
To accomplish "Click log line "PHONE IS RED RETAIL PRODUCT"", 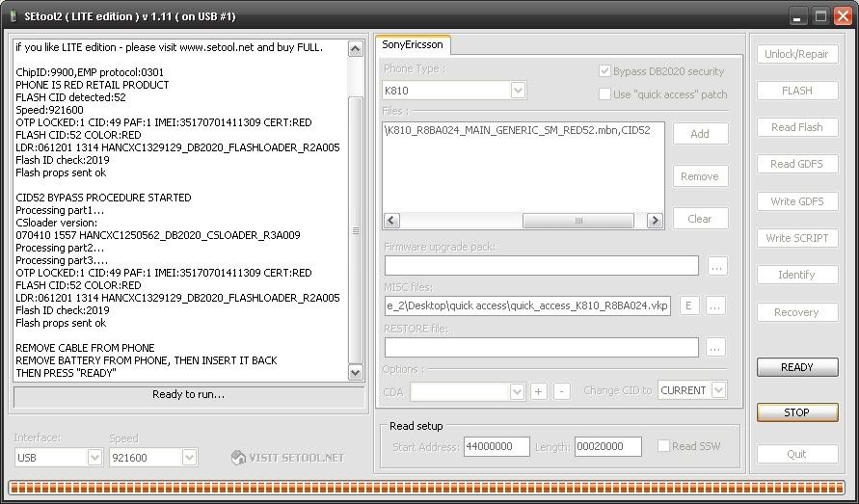I will pos(92,85).
